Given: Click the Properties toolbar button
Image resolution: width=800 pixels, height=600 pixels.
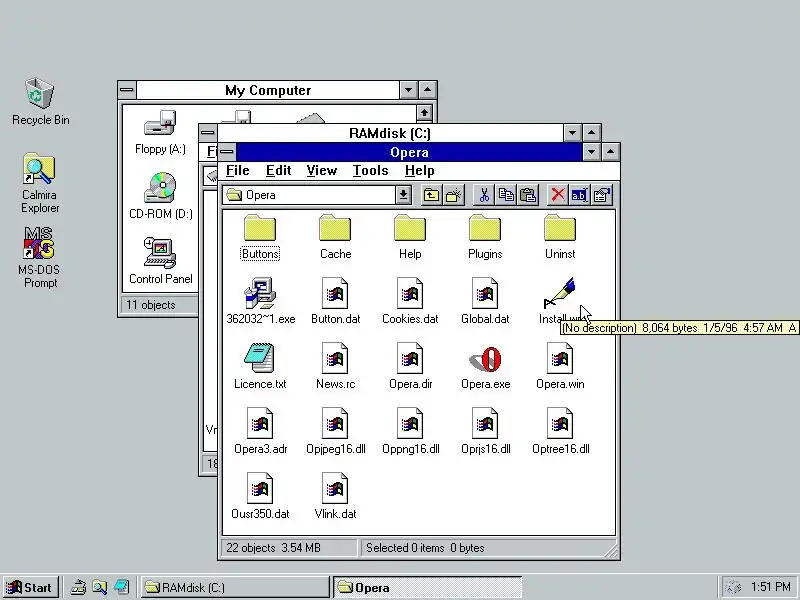Looking at the screenshot, I should 602,195.
